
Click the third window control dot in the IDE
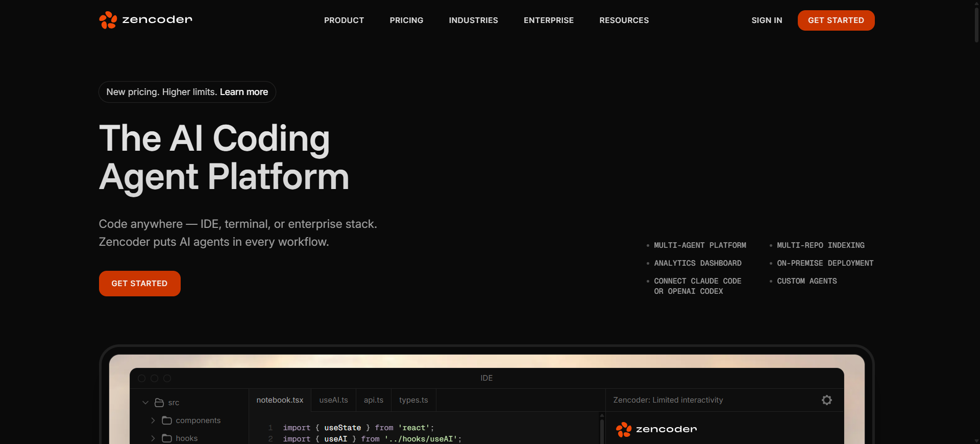pos(167,378)
